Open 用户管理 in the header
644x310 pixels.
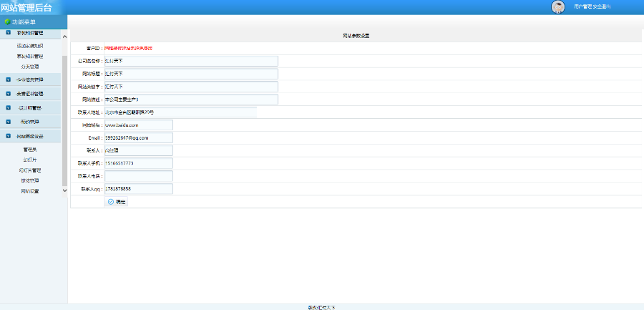click(x=583, y=6)
